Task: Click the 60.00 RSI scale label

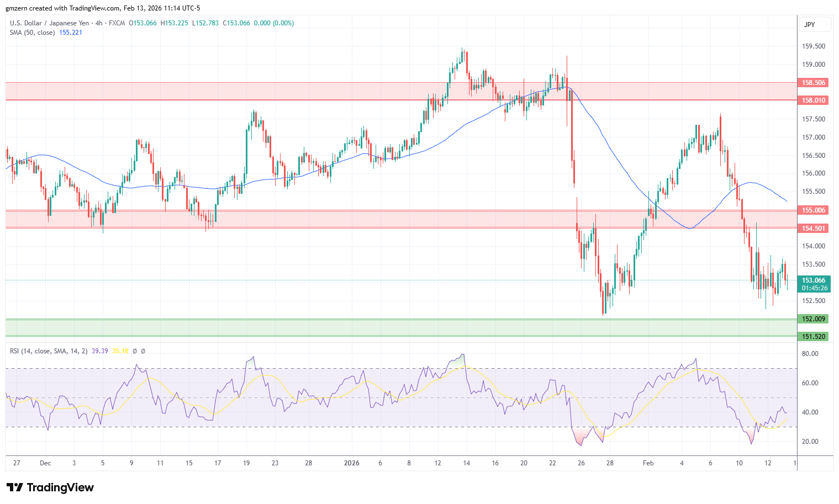Action: click(x=810, y=383)
